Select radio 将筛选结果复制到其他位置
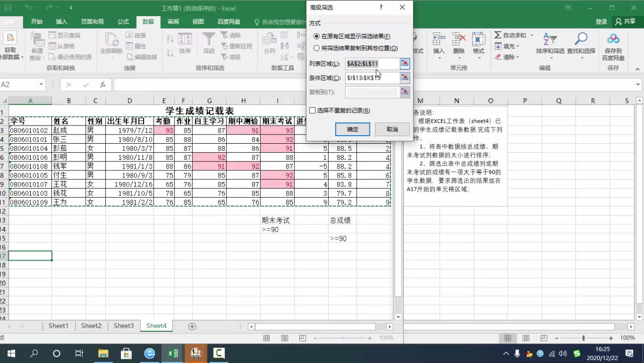This screenshot has height=363, width=644. click(x=316, y=48)
